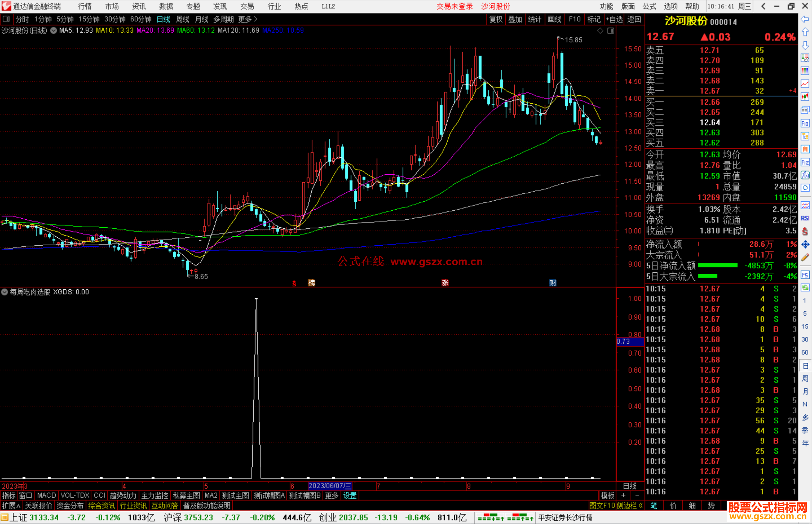Click the green 5日净流入额 bar
Screen dimensions: 812x524
(717, 266)
